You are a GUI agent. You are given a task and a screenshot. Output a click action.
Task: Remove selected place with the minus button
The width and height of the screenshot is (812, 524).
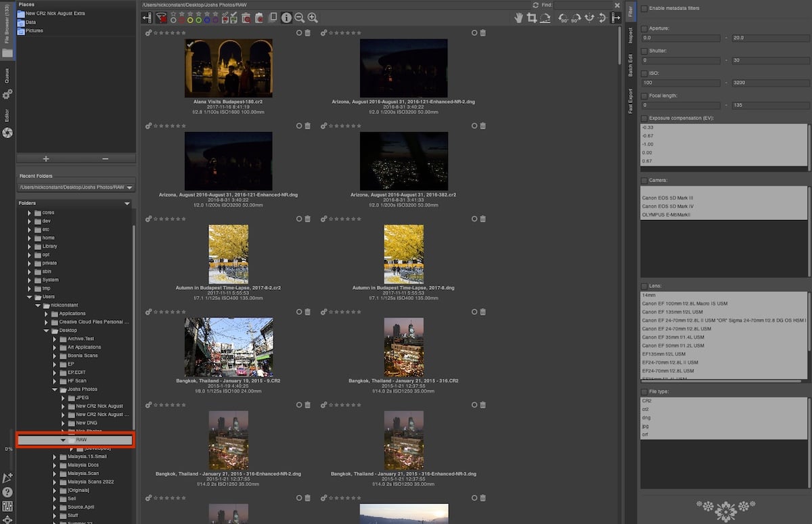(x=107, y=158)
